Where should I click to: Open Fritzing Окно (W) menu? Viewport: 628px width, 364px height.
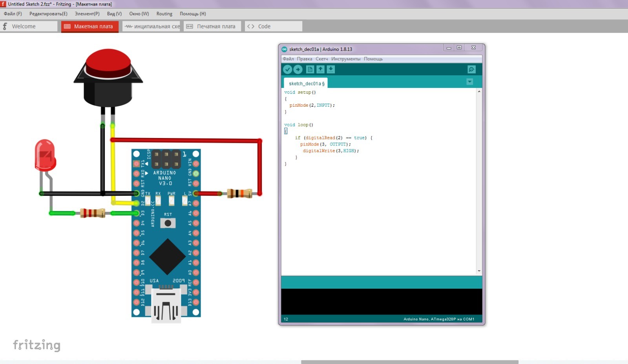[139, 14]
